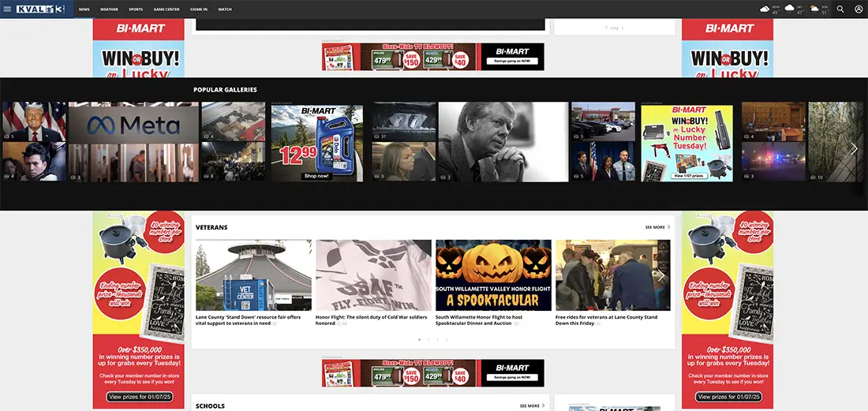868x411 pixels.
Task: Click See More in the Schools section
Action: (x=532, y=406)
